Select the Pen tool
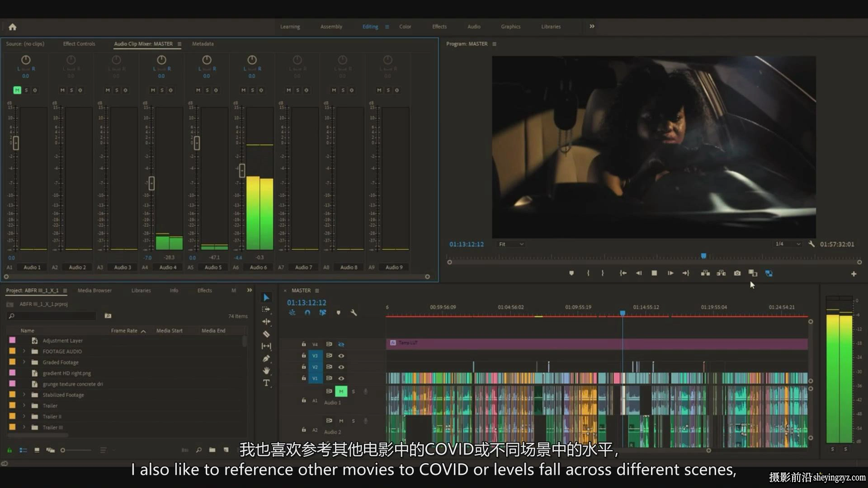868x488 pixels. pos(266,358)
